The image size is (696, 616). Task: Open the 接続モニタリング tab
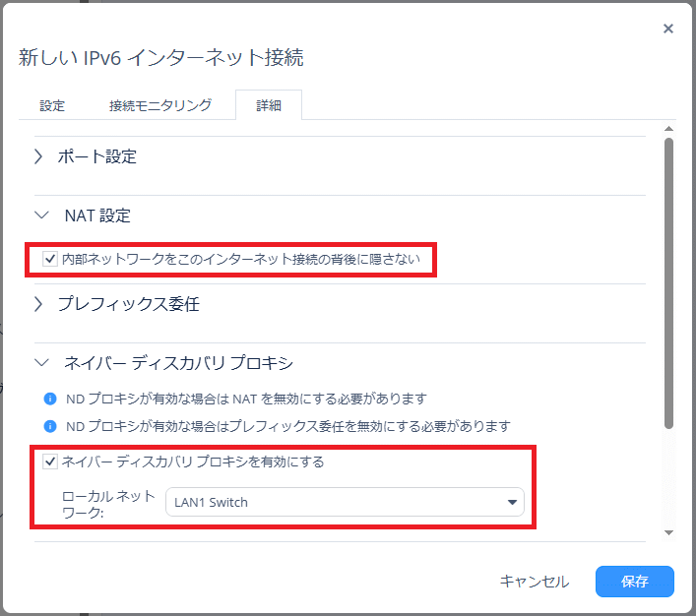pyautogui.click(x=159, y=105)
